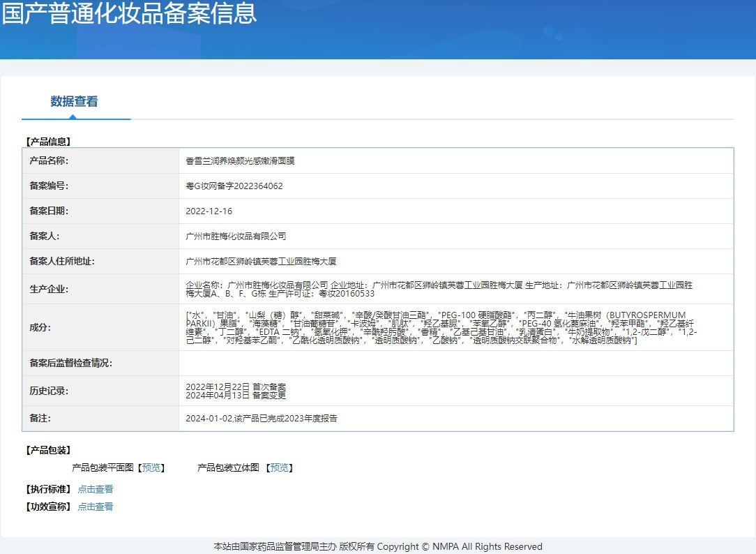Select the 数据查看 tab
The image size is (756, 554).
(74, 102)
